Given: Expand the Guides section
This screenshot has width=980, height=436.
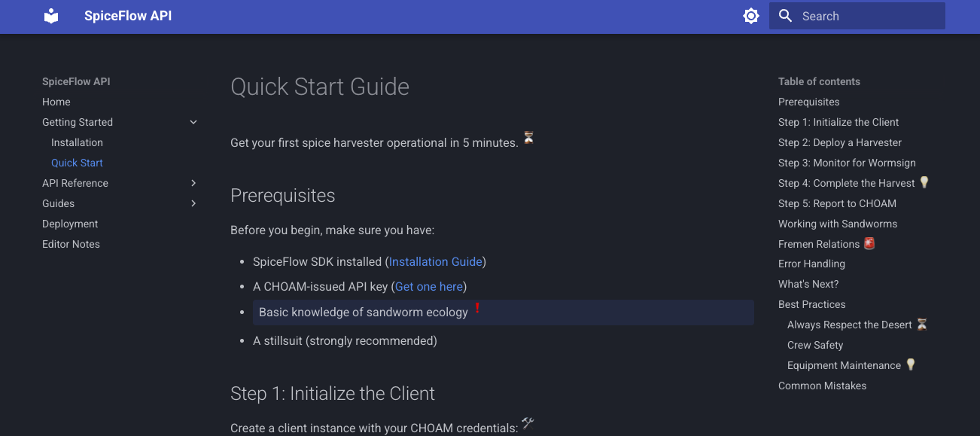Looking at the screenshot, I should (193, 203).
